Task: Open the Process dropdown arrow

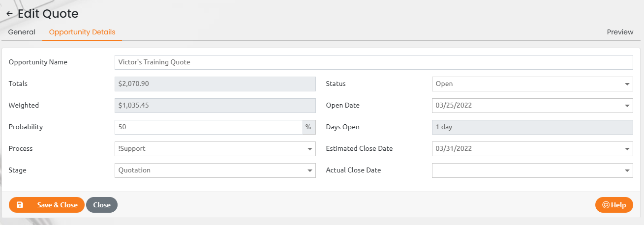Action: coord(310,149)
